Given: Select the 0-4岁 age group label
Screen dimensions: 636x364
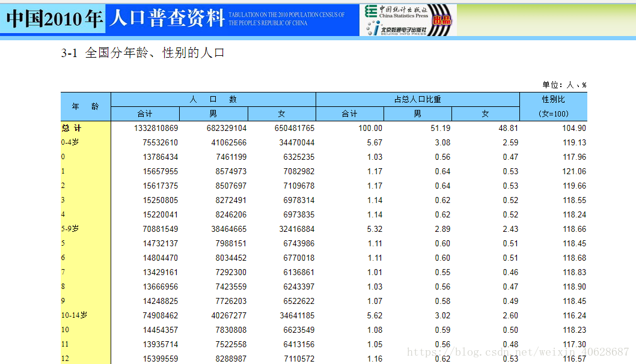Looking at the screenshot, I should point(70,142).
